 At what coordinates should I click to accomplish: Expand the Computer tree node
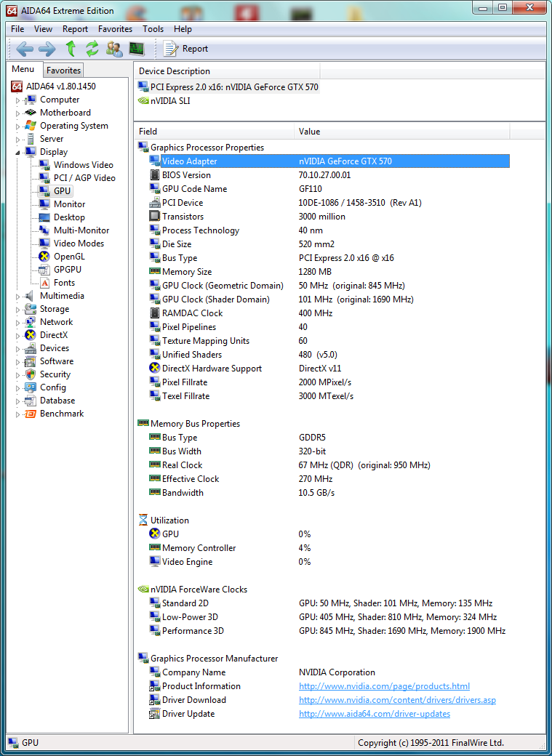click(18, 100)
